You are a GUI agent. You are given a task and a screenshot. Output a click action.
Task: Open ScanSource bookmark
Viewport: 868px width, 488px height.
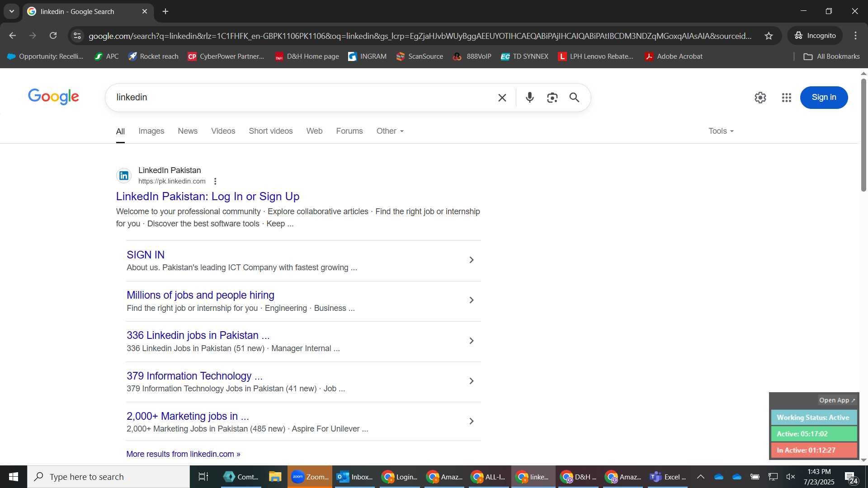[x=420, y=56]
